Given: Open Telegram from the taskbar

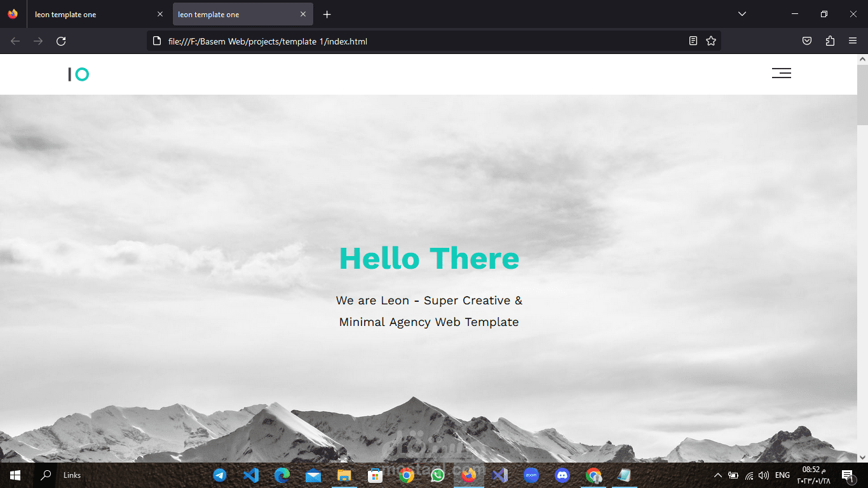Looking at the screenshot, I should click(220, 475).
